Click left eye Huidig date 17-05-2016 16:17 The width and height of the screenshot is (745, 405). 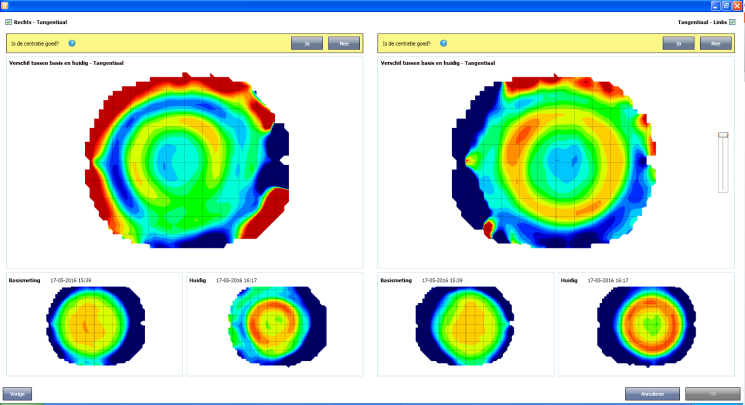[608, 280]
